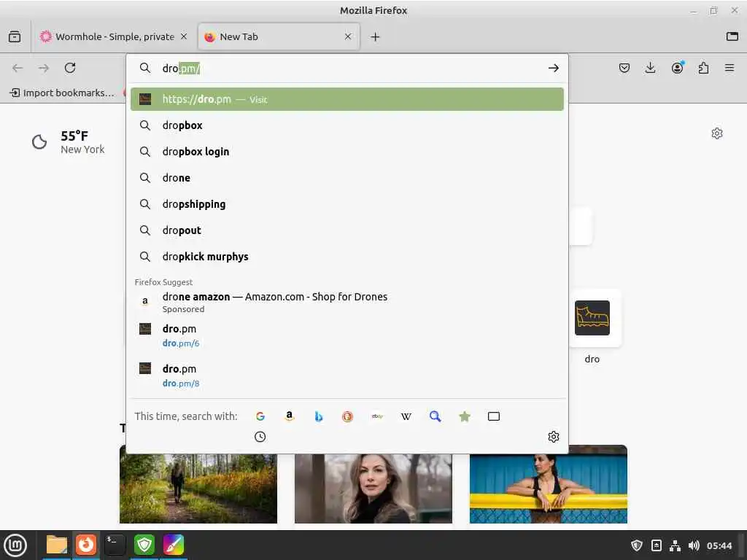Open the hamburger application menu
Screen dimensions: 747x560
pos(729,68)
